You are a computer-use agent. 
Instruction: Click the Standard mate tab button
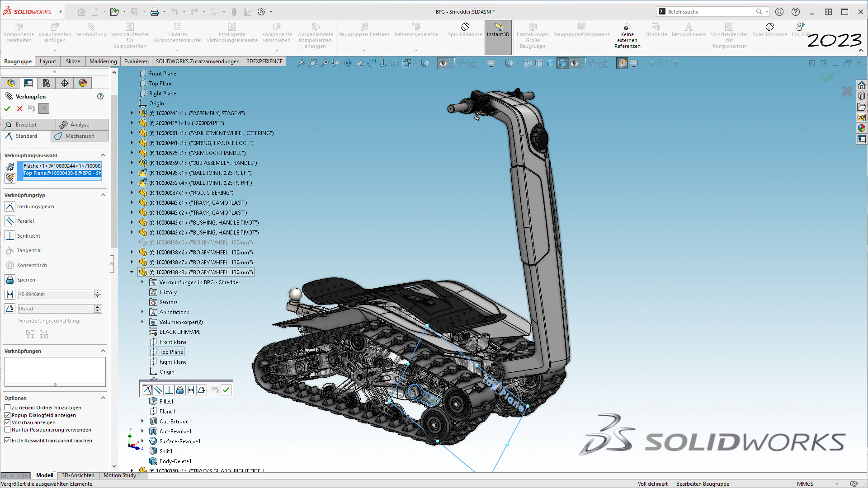coord(26,136)
